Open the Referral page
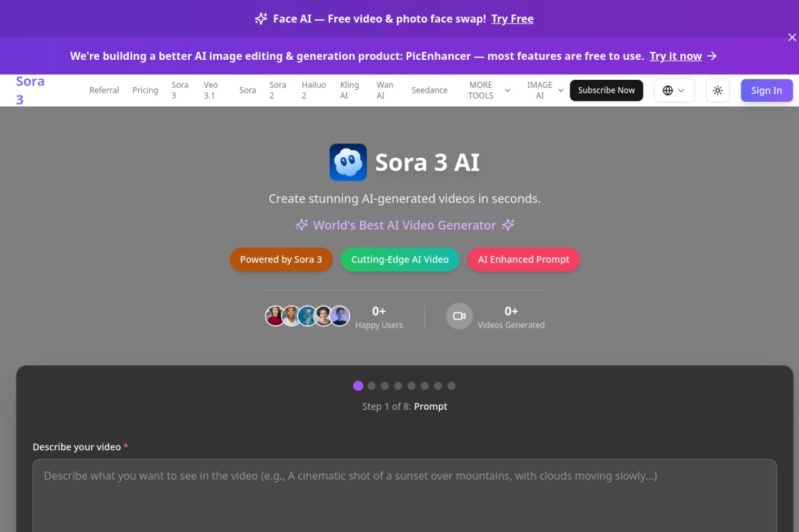 click(104, 90)
